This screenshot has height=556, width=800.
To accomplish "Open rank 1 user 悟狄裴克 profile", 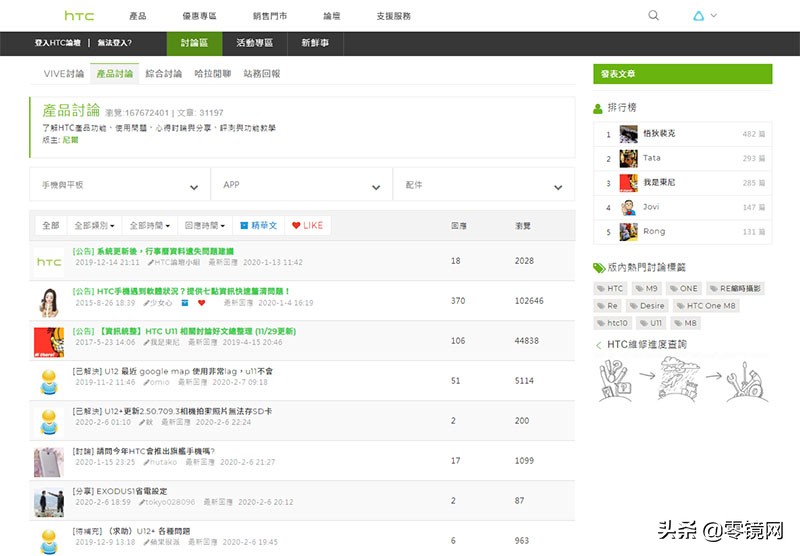I will tap(659, 134).
